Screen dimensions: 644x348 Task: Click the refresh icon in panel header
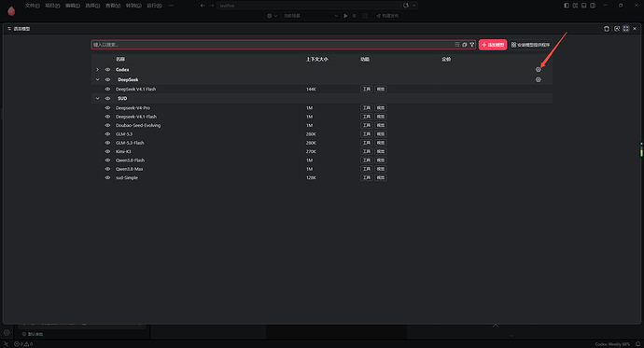tap(607, 29)
